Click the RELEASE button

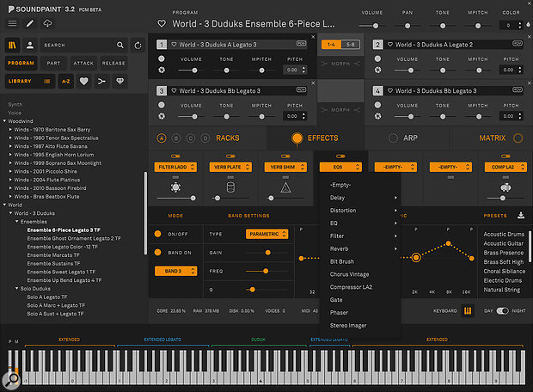(113, 64)
